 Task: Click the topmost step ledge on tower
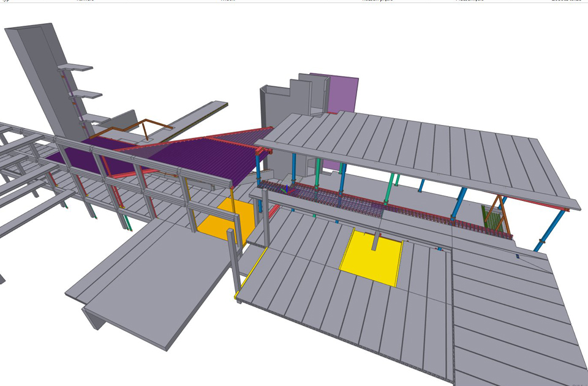pos(77,67)
